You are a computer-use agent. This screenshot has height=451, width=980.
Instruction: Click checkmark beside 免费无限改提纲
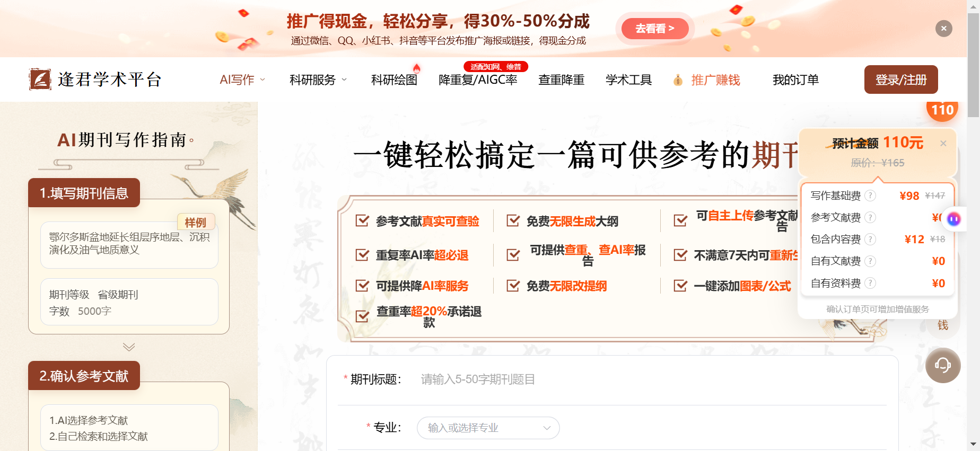[x=513, y=286]
